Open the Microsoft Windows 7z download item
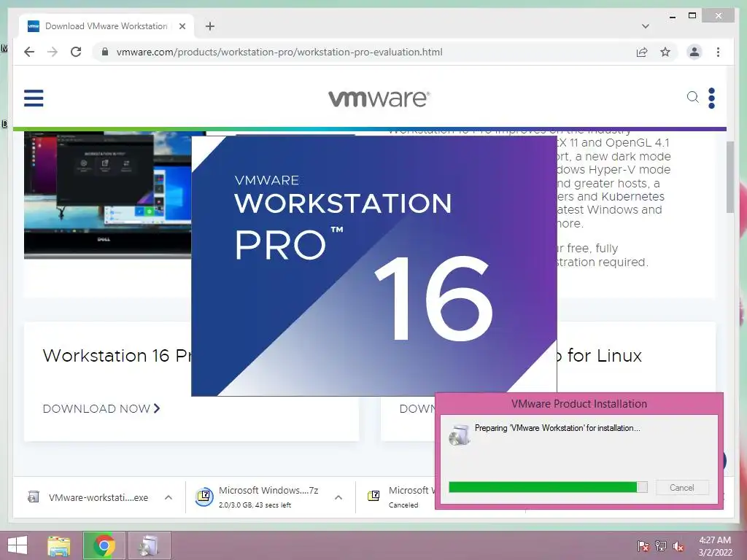 (x=268, y=497)
